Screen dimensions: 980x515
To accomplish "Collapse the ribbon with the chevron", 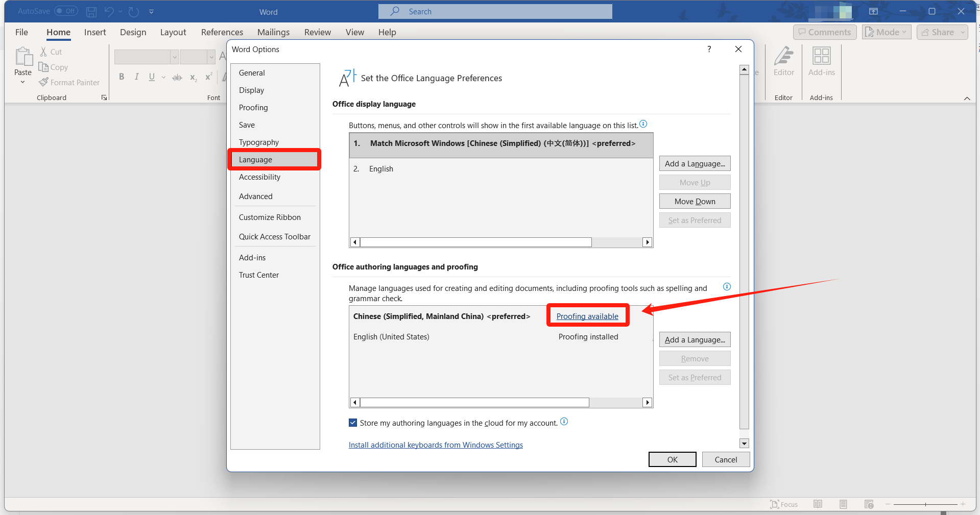I will click(967, 98).
